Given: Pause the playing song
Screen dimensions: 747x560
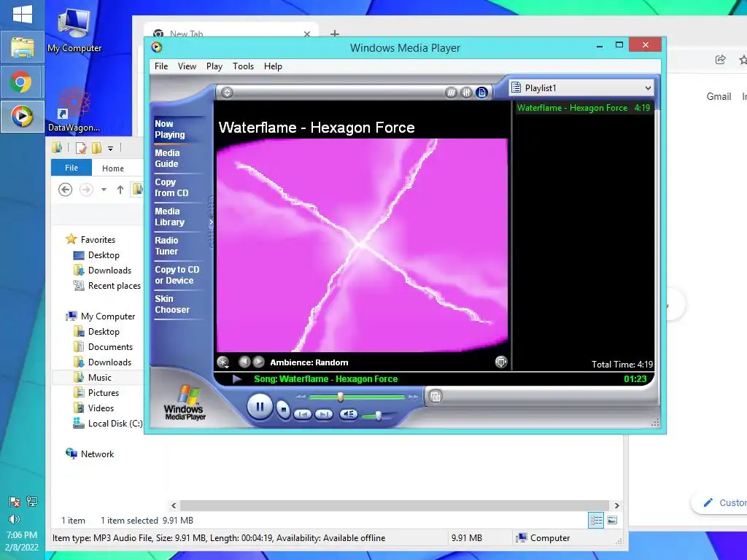Looking at the screenshot, I should point(260,407).
